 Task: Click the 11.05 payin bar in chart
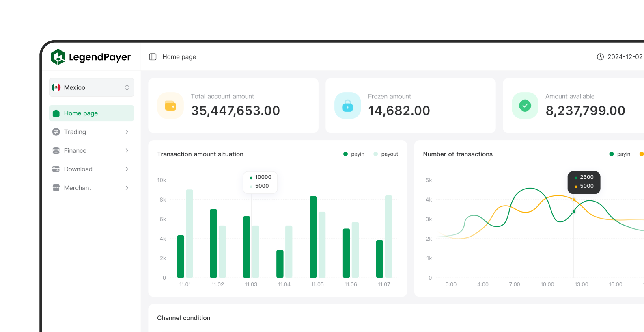coord(313,237)
